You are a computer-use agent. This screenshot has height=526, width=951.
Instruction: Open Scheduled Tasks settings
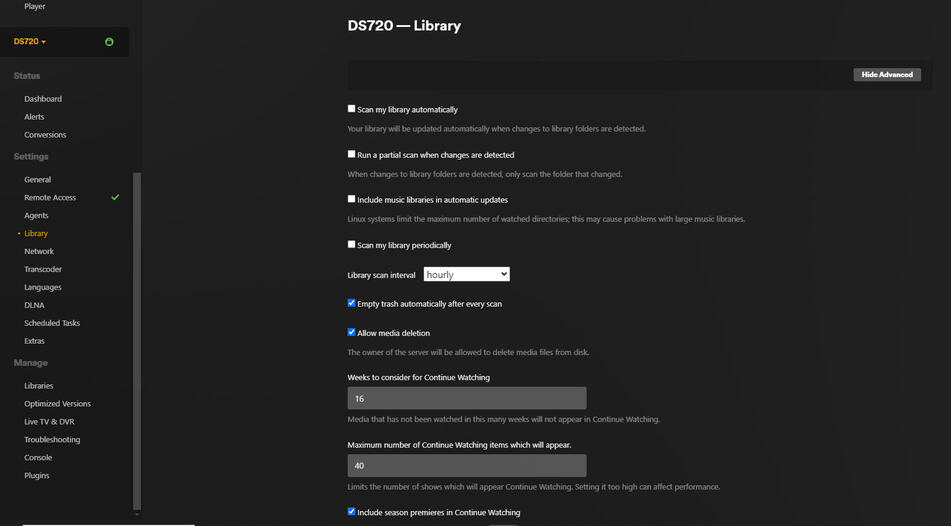(x=52, y=323)
